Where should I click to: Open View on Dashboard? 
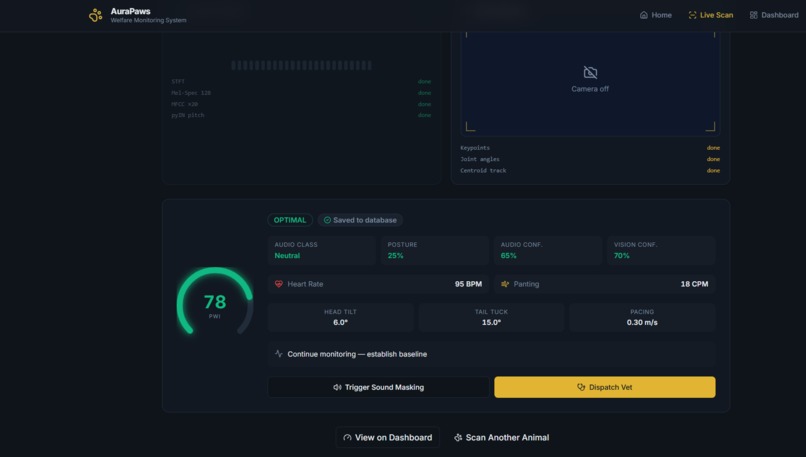[x=388, y=437]
